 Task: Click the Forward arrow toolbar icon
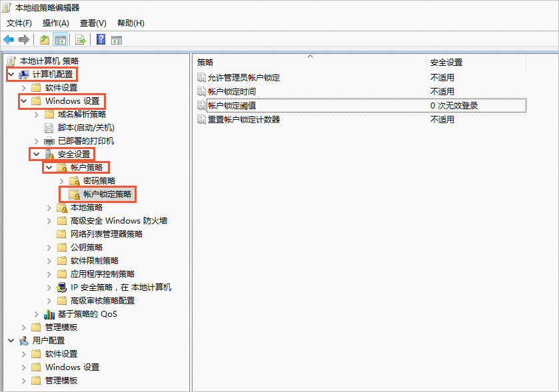point(24,39)
